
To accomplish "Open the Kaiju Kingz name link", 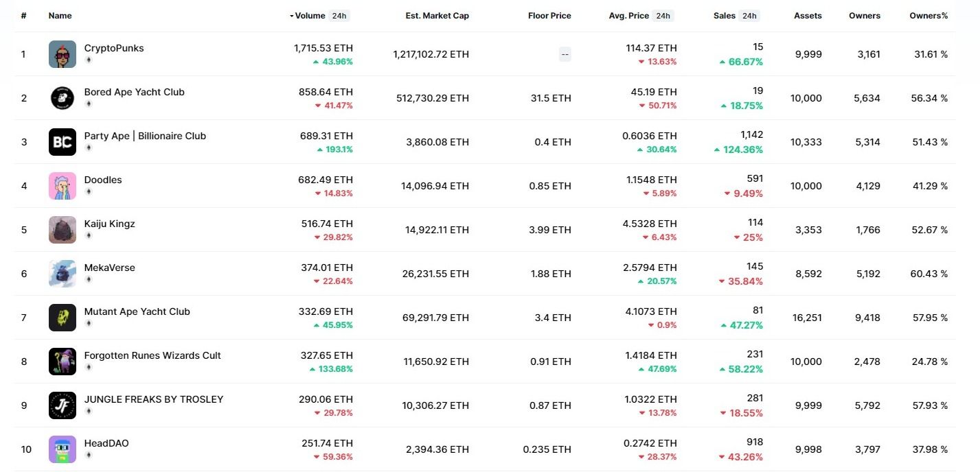I will [110, 224].
